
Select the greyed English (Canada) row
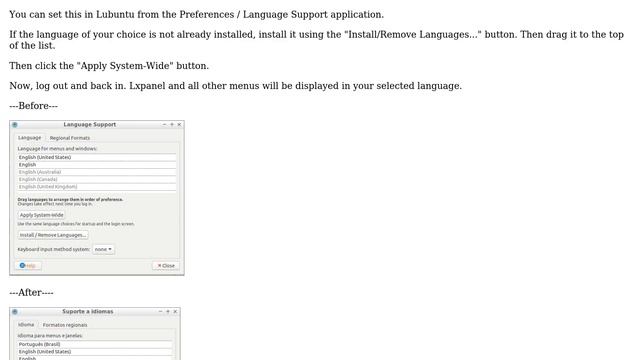point(97,180)
